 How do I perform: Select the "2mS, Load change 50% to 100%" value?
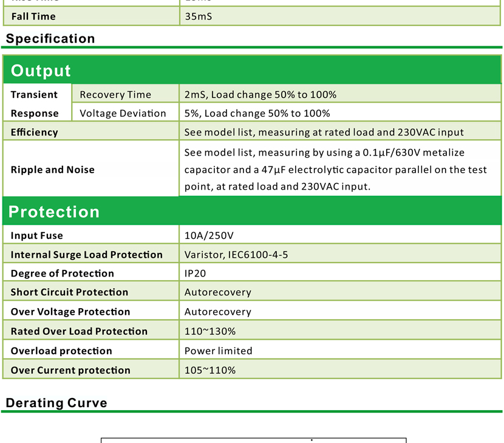pyautogui.click(x=261, y=95)
